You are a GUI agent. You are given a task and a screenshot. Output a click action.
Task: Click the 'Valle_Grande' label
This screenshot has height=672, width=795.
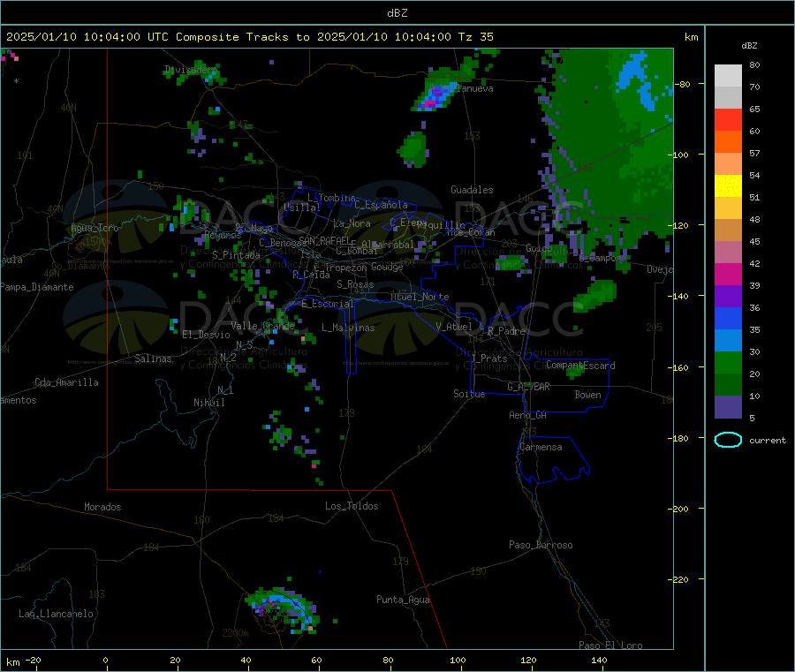click(262, 326)
